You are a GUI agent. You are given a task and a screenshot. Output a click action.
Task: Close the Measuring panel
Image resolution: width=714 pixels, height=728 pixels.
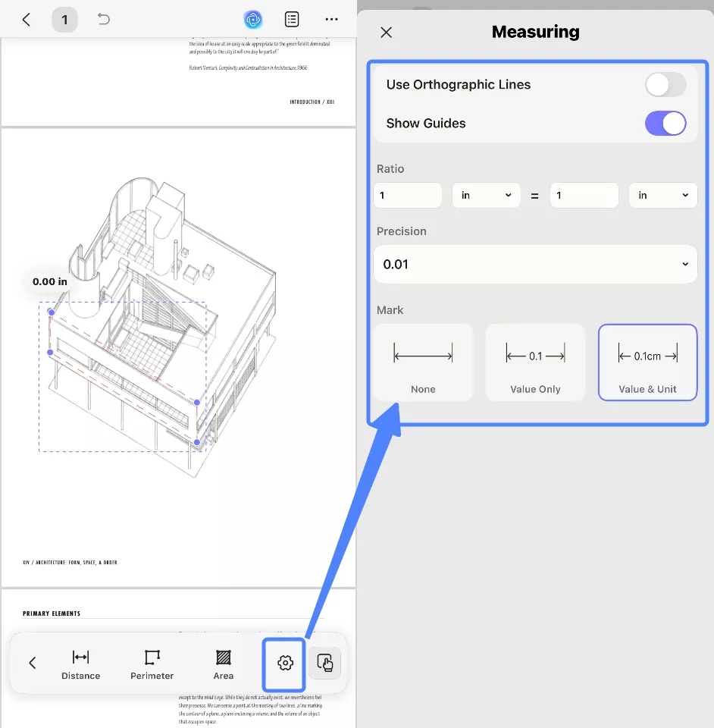(x=386, y=32)
